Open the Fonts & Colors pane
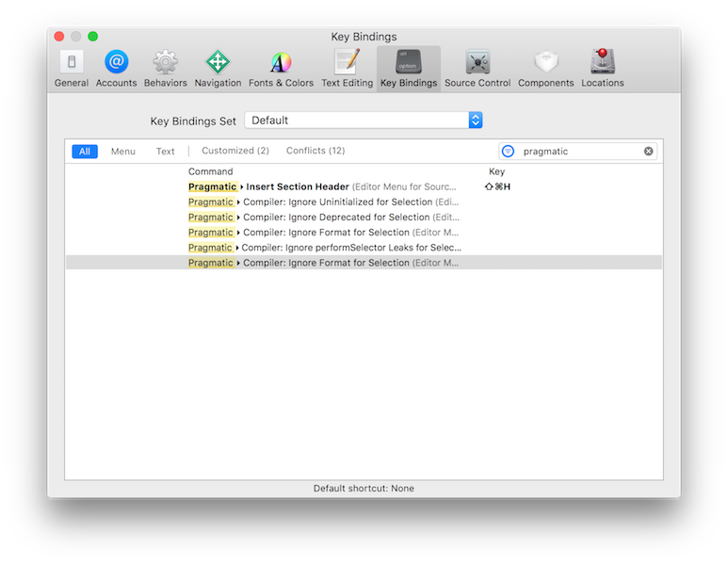 (281, 69)
